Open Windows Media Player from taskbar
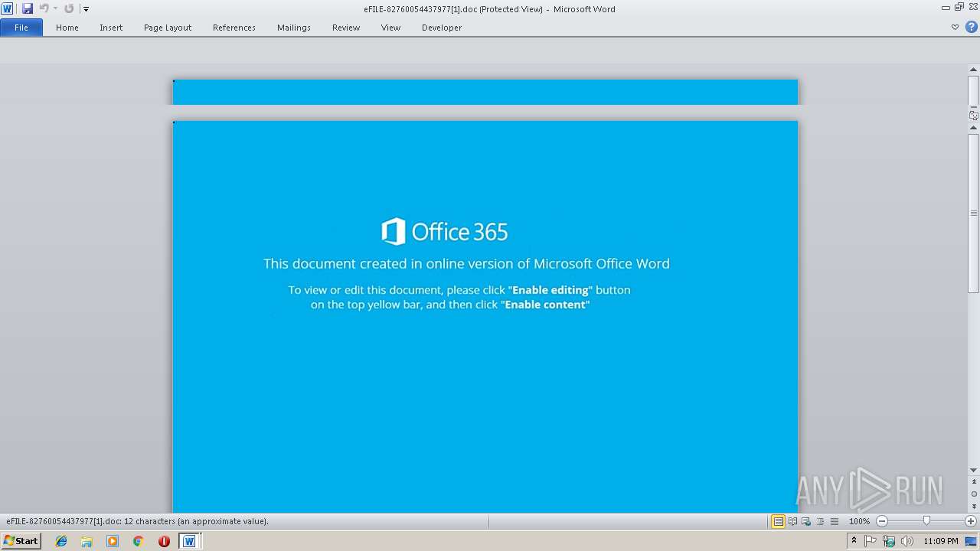 coord(113,541)
